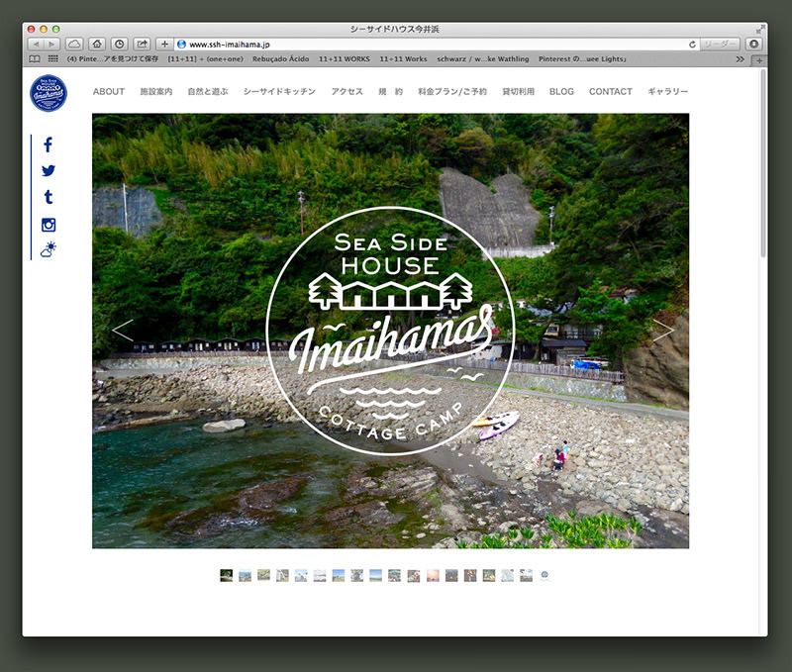
Task: Open the 規約 menu item
Action: coord(390,91)
